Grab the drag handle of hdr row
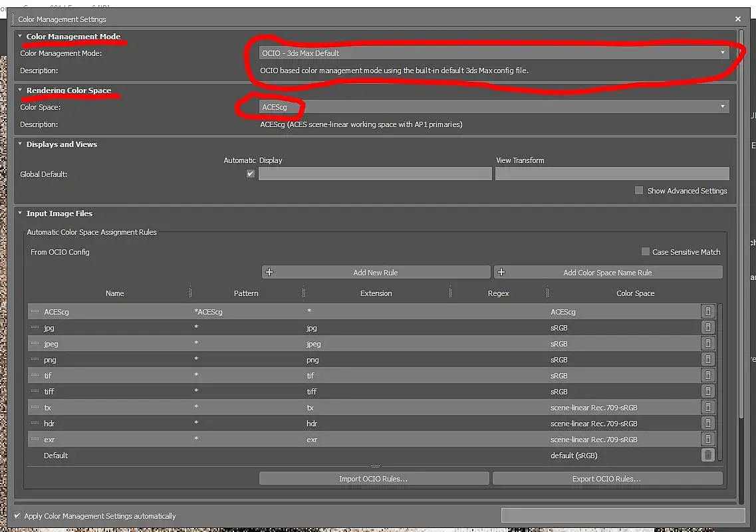 [35, 423]
